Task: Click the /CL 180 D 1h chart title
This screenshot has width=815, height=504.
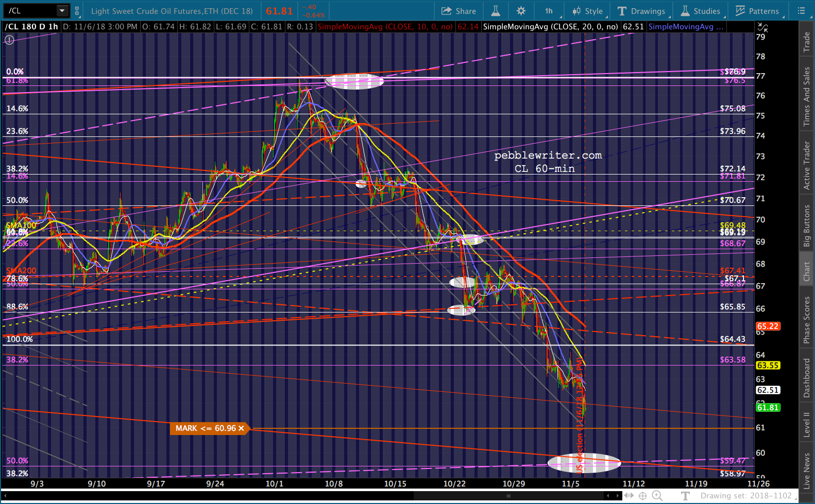Action: pyautogui.click(x=31, y=27)
